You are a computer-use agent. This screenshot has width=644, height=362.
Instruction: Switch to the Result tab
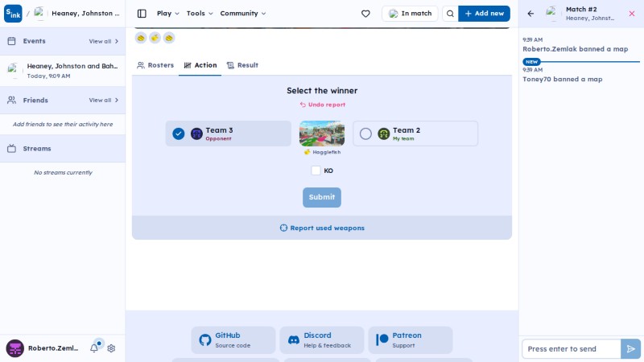(242, 65)
